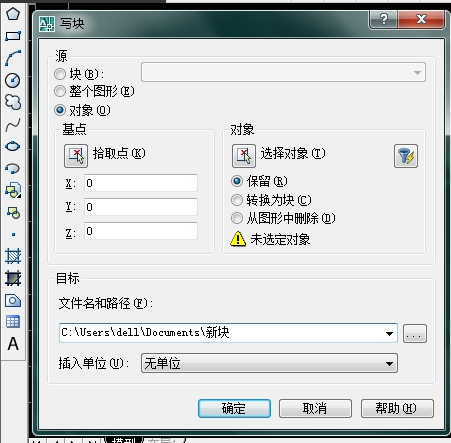Screen dimensions: 451x443
Task: Select the Rectangle draw tool
Action: pos(13,36)
